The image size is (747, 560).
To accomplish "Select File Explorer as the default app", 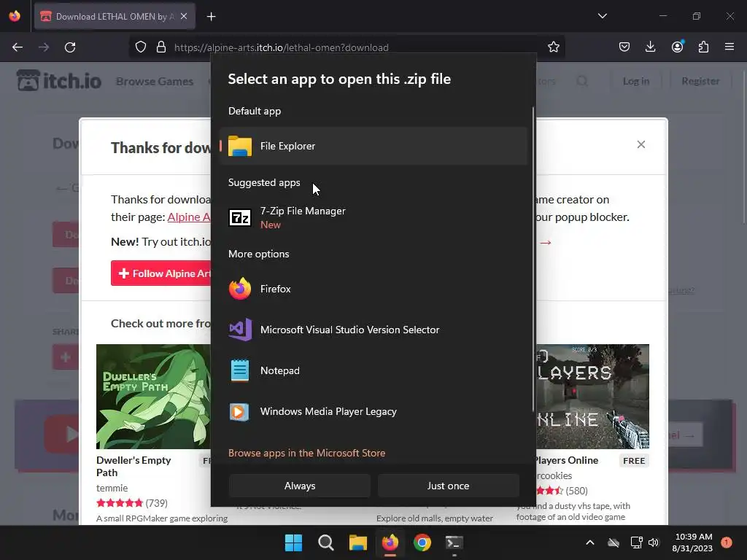I will click(373, 146).
